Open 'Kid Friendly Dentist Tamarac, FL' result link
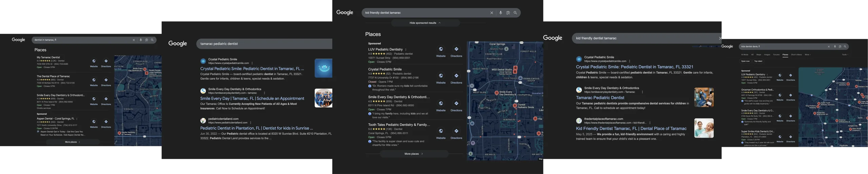 click(631, 129)
